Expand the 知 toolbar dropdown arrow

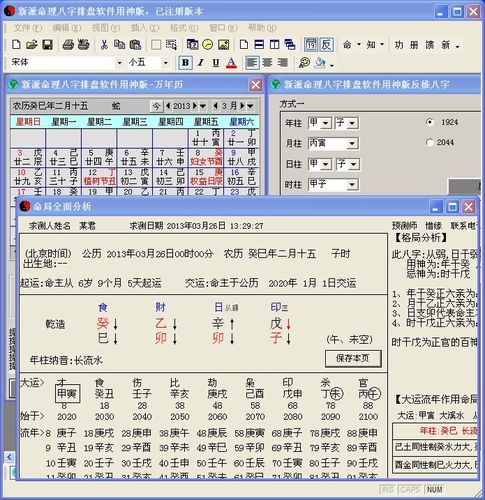pos(382,44)
